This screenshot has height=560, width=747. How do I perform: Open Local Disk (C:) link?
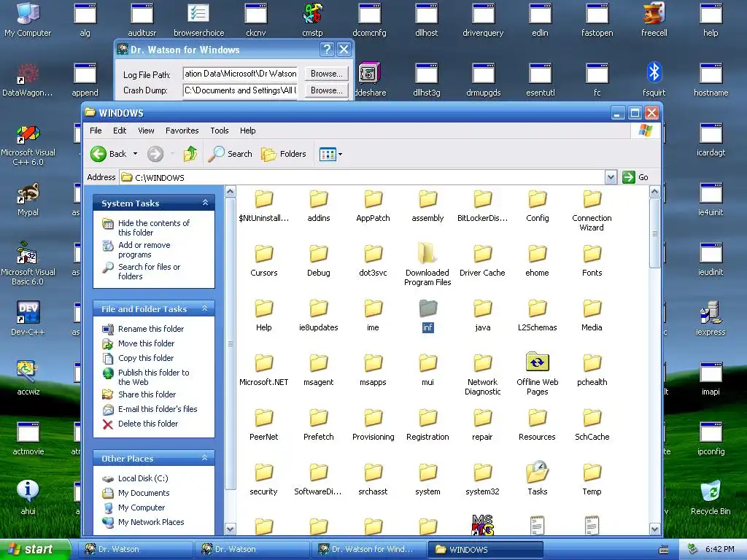pos(143,478)
